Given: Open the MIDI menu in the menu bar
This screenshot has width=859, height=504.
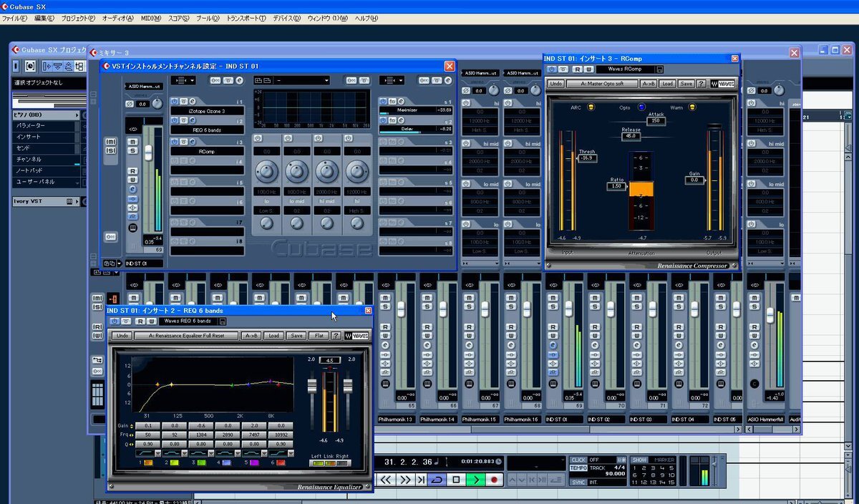Looking at the screenshot, I should (x=151, y=18).
